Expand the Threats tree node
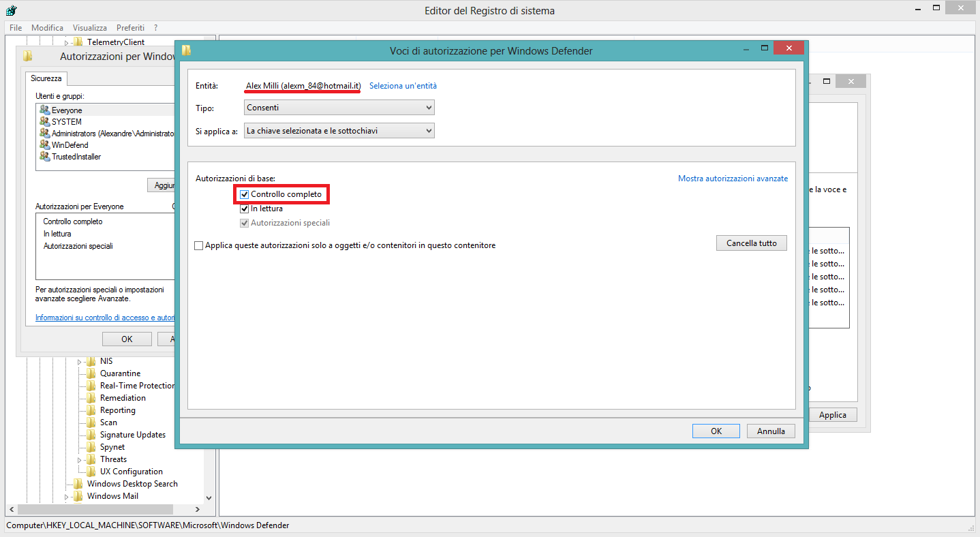 pyautogui.click(x=79, y=460)
